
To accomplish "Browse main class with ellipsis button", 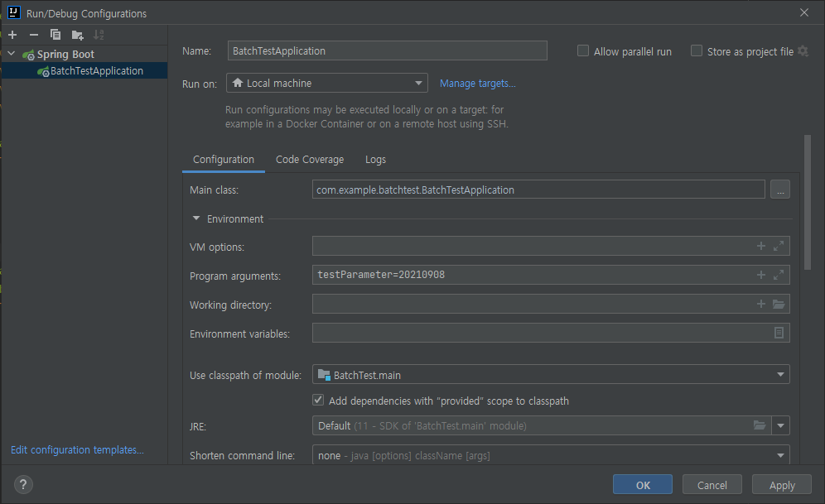I will click(779, 190).
